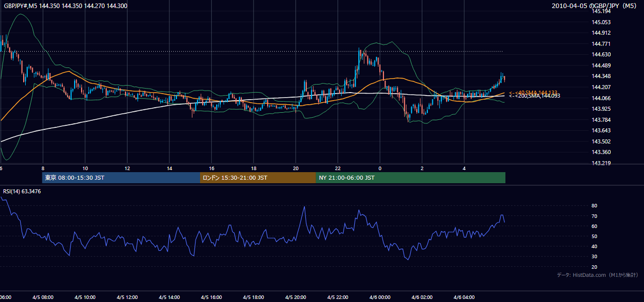Screen dimensions: 644x302
Task: Select the ロンドン 15:30-21:00 JST session bar
Action: pyautogui.click(x=258, y=178)
